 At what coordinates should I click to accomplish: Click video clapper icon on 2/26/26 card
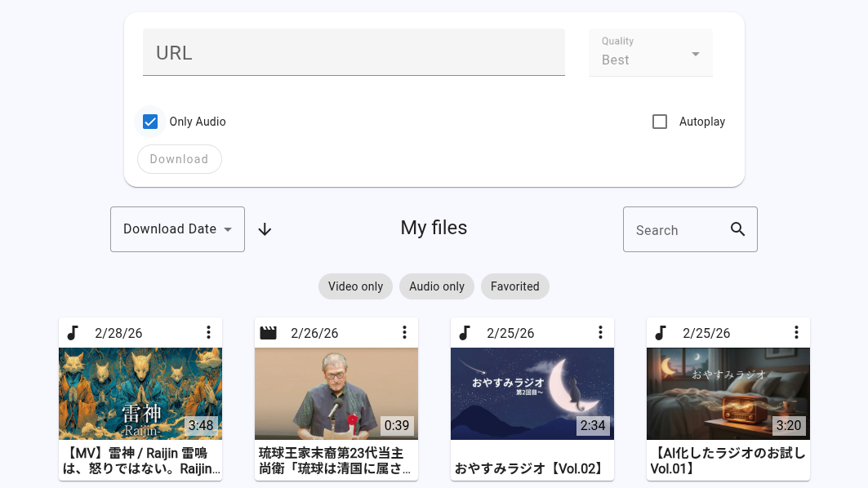coord(269,333)
